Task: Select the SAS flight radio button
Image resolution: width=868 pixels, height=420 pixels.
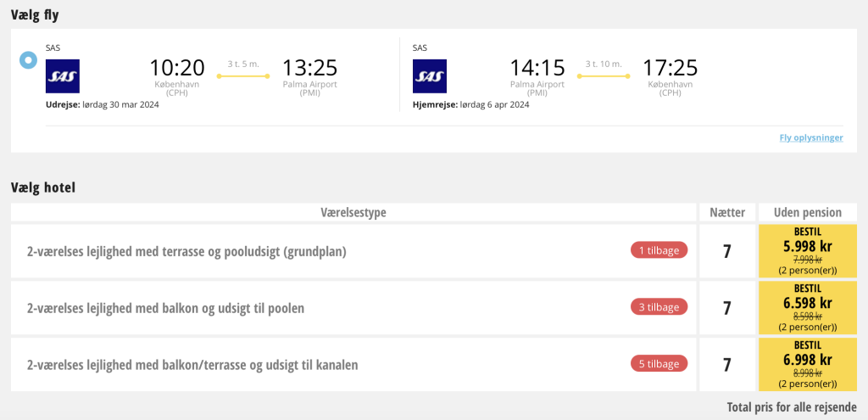Action: point(28,60)
